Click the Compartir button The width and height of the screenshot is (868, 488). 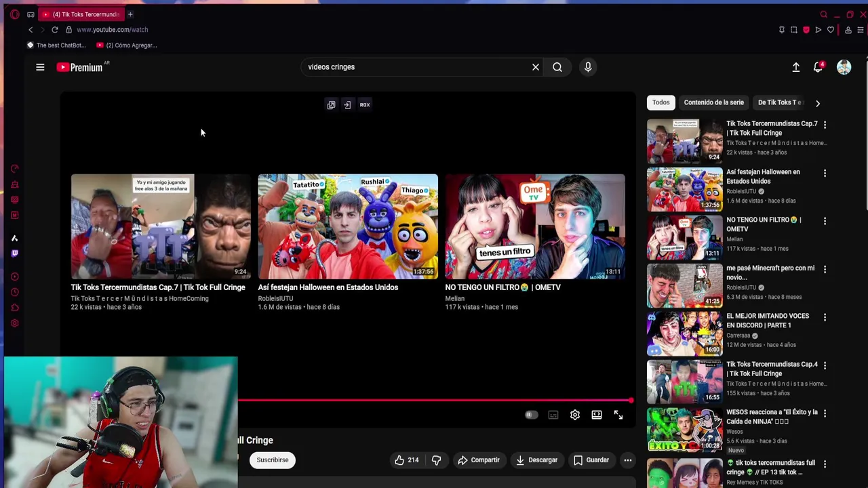pos(479,460)
